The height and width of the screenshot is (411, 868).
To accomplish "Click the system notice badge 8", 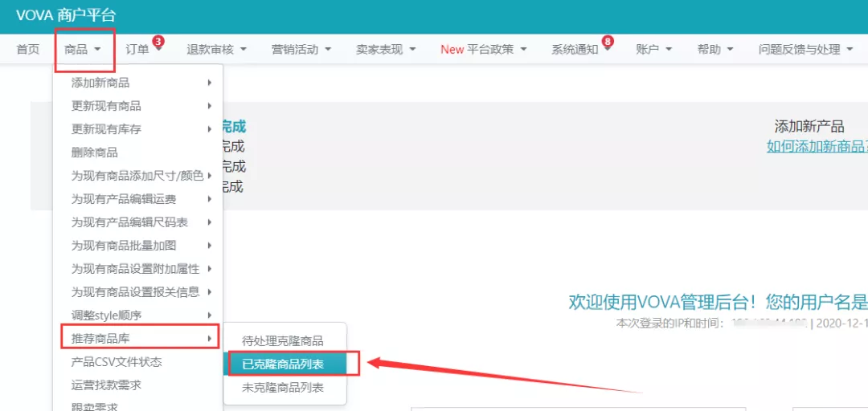I will click(x=608, y=41).
